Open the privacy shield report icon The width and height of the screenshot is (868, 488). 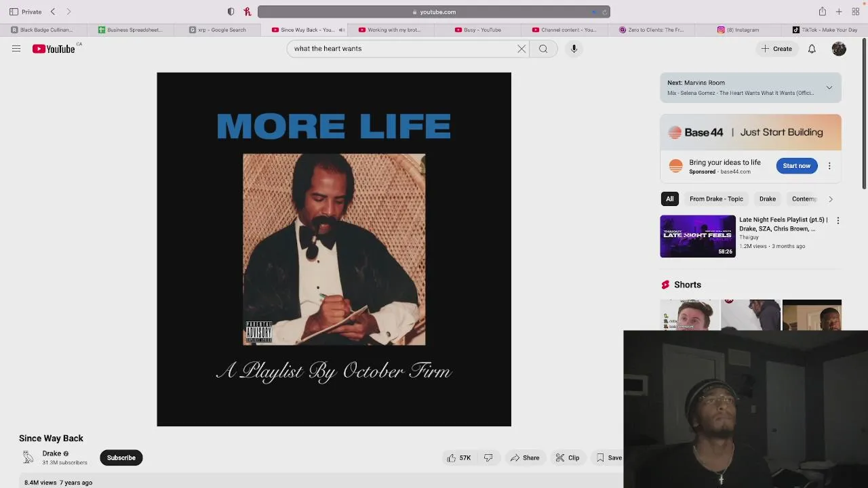coord(231,12)
